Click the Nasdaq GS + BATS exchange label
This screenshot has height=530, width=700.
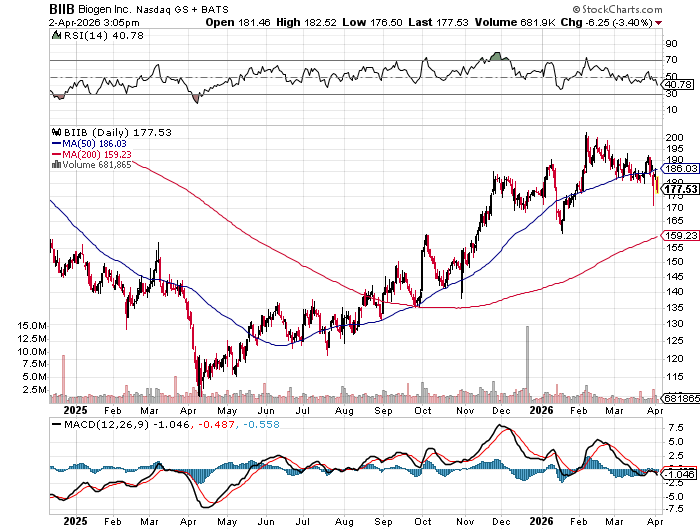[182, 9]
